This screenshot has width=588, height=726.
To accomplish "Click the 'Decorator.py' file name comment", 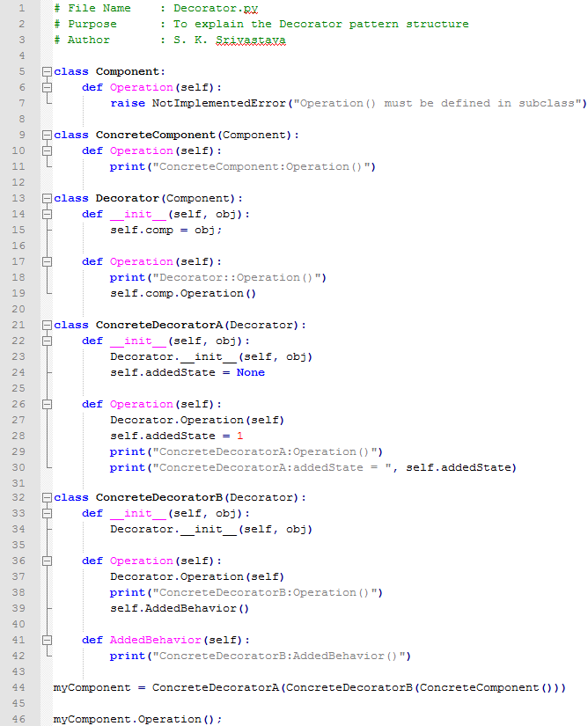I will (216, 8).
